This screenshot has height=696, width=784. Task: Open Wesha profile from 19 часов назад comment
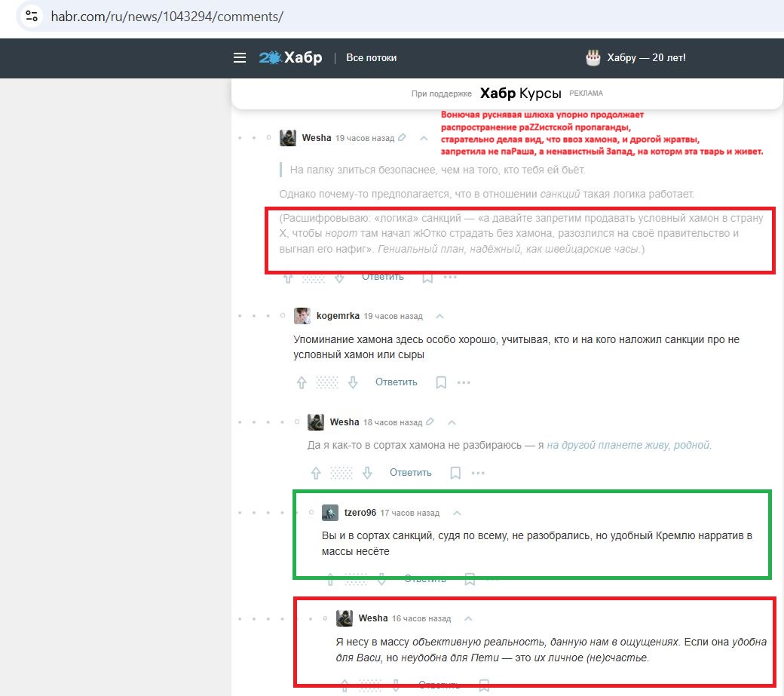[317, 137]
